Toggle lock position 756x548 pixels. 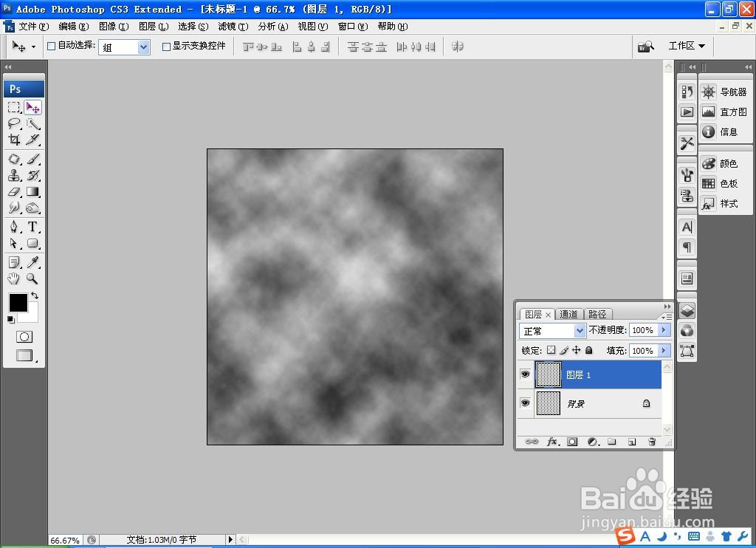[x=576, y=350]
